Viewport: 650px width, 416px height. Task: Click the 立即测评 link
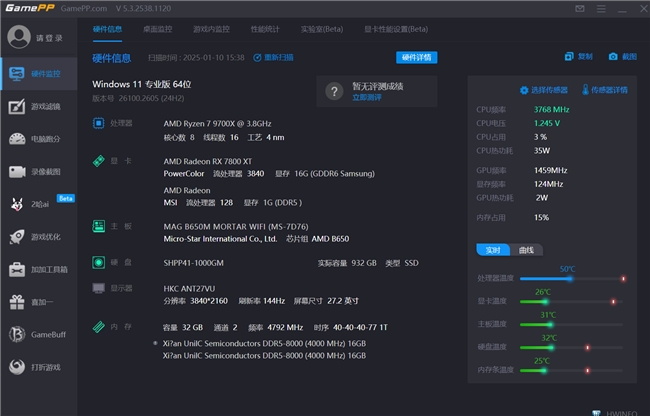tap(367, 97)
